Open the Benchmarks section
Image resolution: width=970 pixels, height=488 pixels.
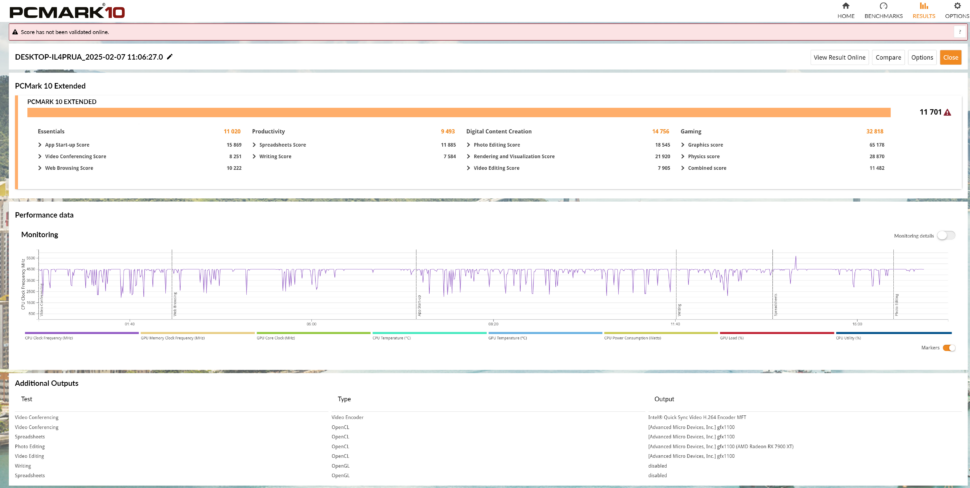click(x=883, y=10)
